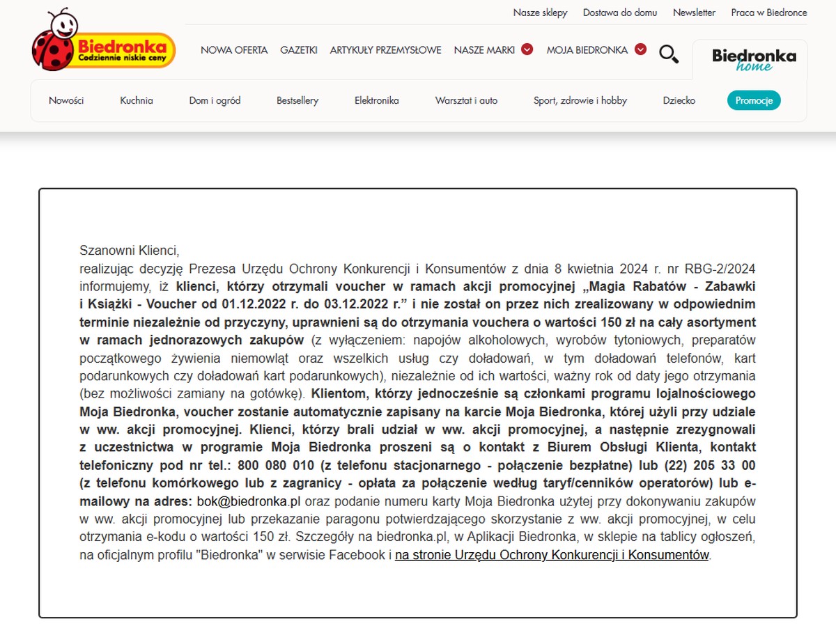The height and width of the screenshot is (644, 836).
Task: Visit Praca w Biedronce link
Action: tap(769, 13)
